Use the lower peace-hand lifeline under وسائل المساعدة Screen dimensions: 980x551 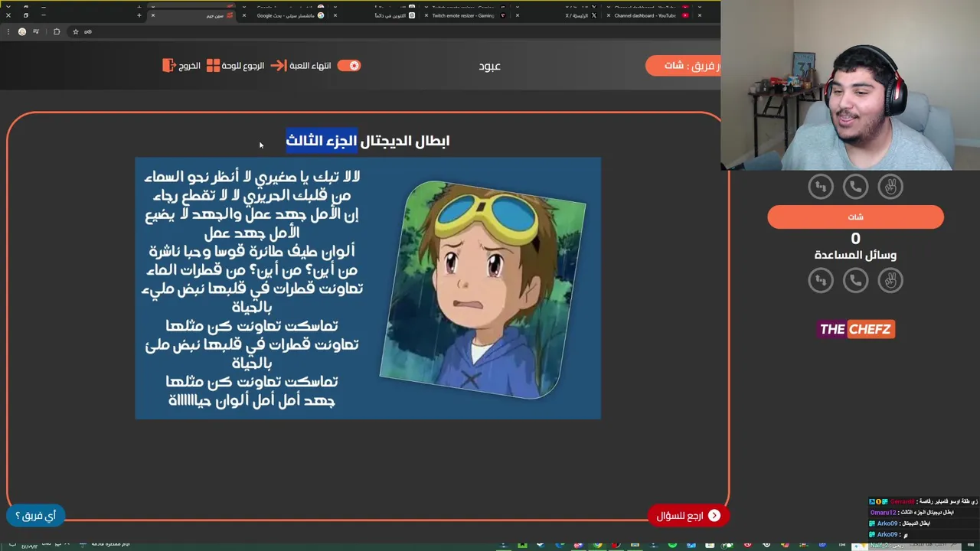click(x=890, y=280)
